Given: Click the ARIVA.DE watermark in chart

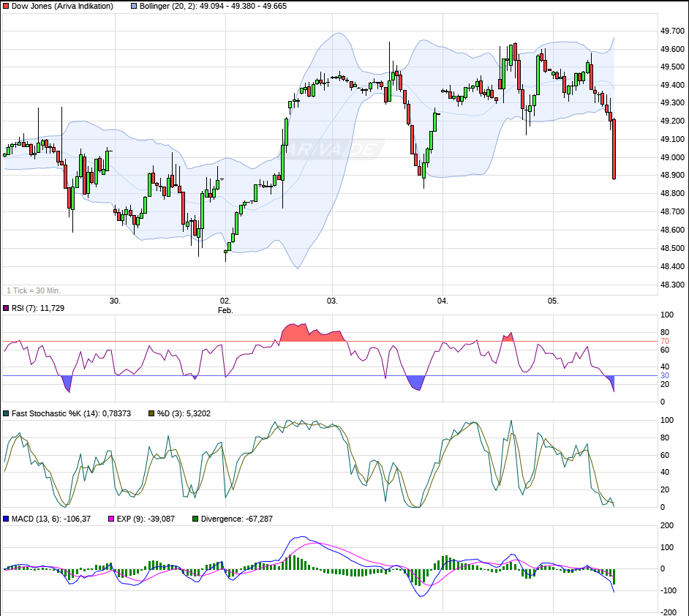Looking at the screenshot, I should (x=335, y=150).
